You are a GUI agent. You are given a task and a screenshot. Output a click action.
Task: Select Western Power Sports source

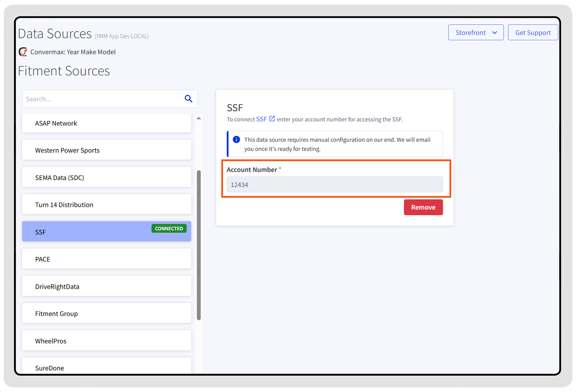pos(106,150)
